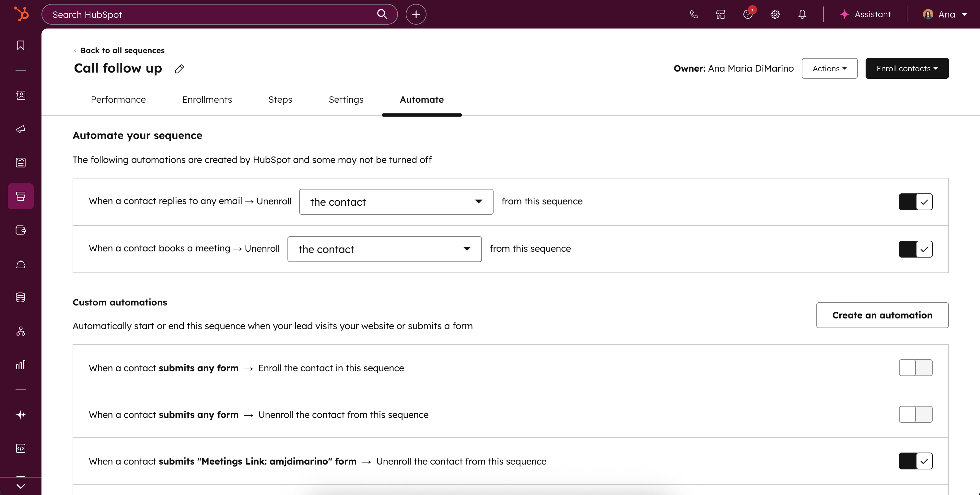Click Create an automation button
Screen dimensions: 980x495
pyautogui.click(x=882, y=315)
